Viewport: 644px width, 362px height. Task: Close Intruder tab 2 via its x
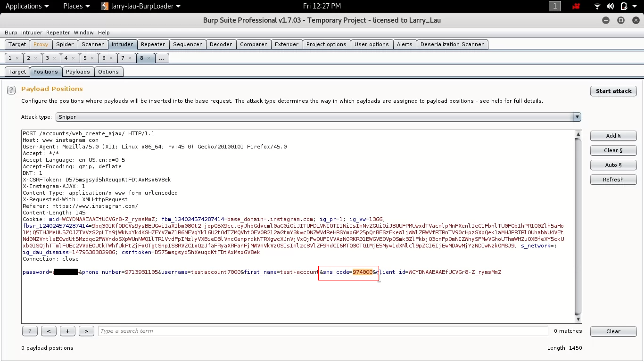pyautogui.click(x=36, y=58)
